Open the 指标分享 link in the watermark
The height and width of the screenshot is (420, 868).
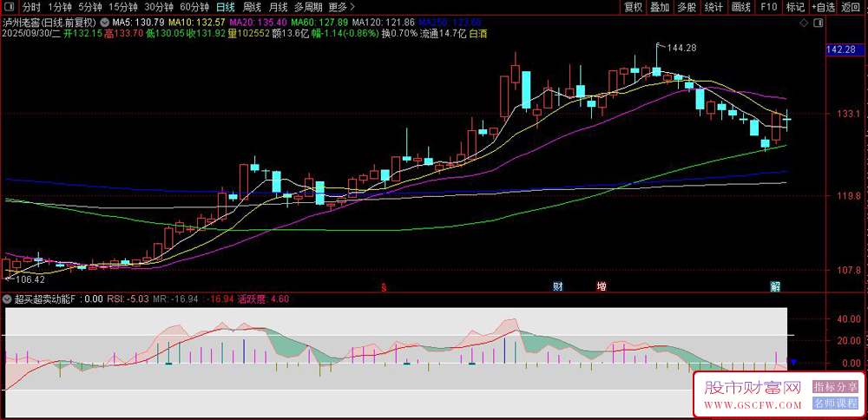point(834,386)
